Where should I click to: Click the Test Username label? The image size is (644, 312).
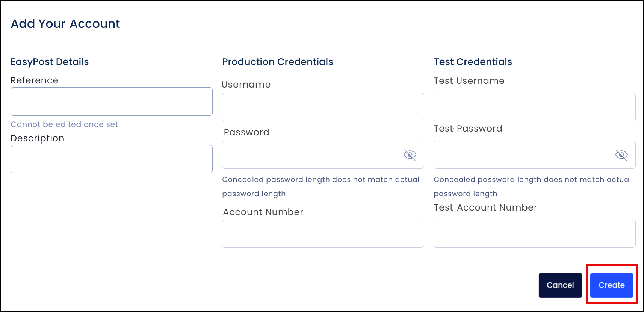point(469,81)
